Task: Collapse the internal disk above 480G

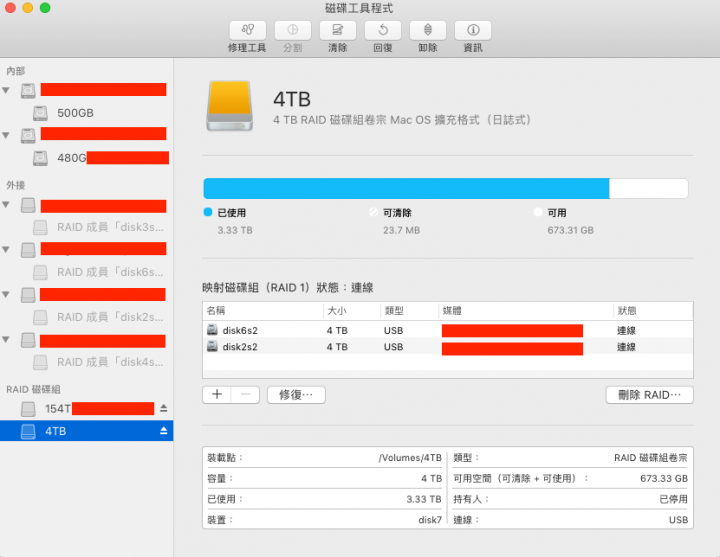Action: point(6,135)
